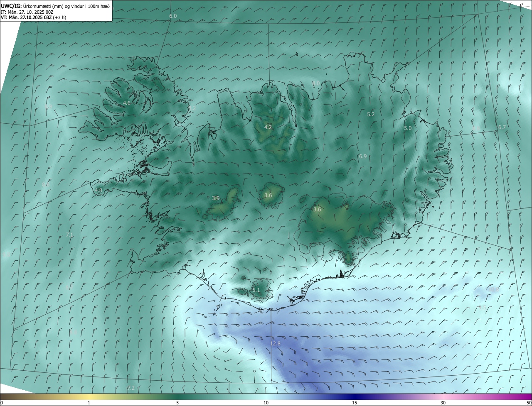Viewport: 532px width, 406px height.
Task: Click the 15 tick on the color scale
Action: [x=355, y=403]
